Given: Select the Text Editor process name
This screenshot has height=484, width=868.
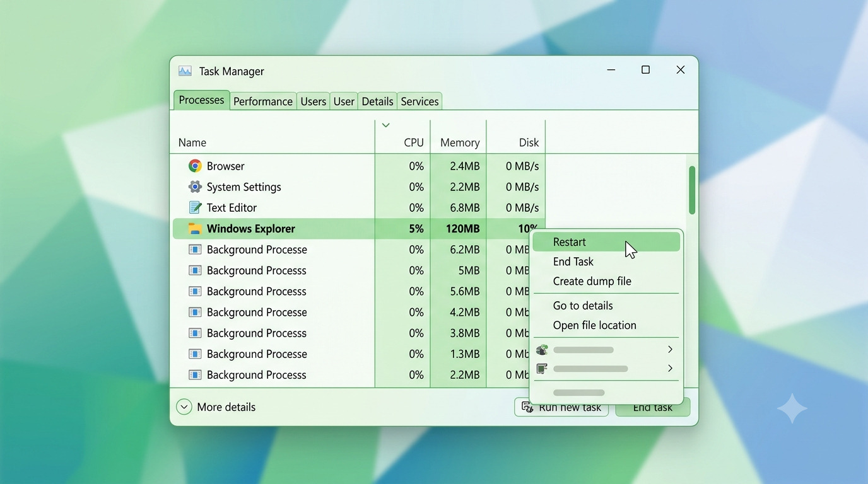Looking at the screenshot, I should click(232, 208).
